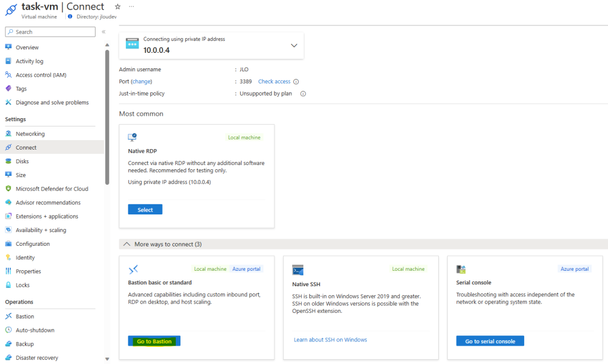Image resolution: width=608 pixels, height=364 pixels.
Task: Click the Azure portal tag on Serial console card
Action: tap(574, 269)
